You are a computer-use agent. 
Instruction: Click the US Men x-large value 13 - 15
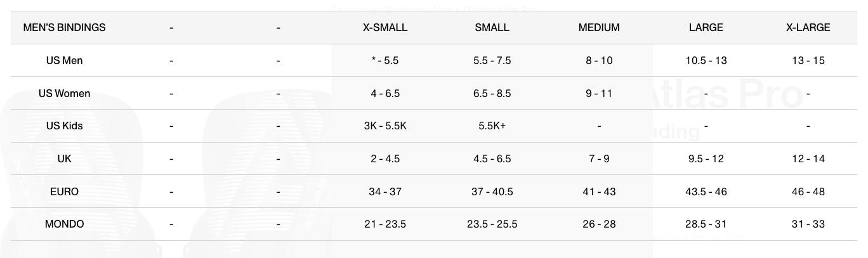pyautogui.click(x=808, y=61)
